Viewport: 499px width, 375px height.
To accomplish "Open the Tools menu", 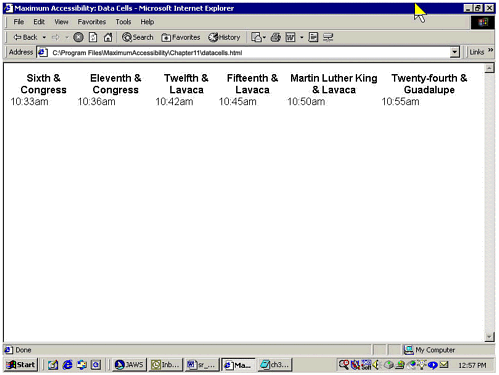I will (x=123, y=22).
